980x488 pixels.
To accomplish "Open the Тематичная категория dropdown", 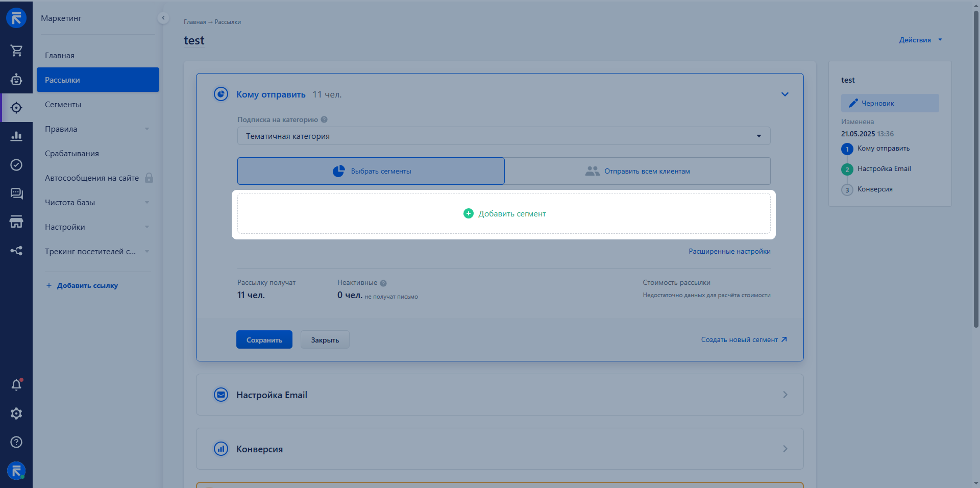I will [503, 136].
